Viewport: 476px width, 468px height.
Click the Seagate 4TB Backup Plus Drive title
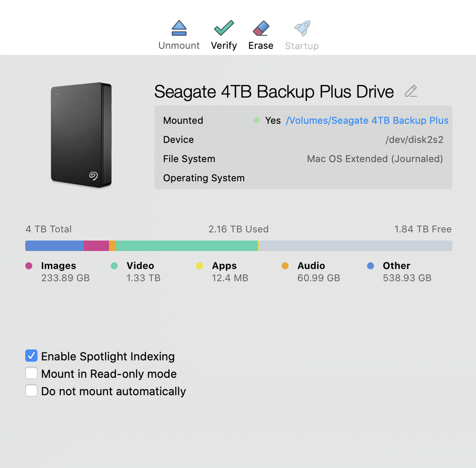(274, 92)
